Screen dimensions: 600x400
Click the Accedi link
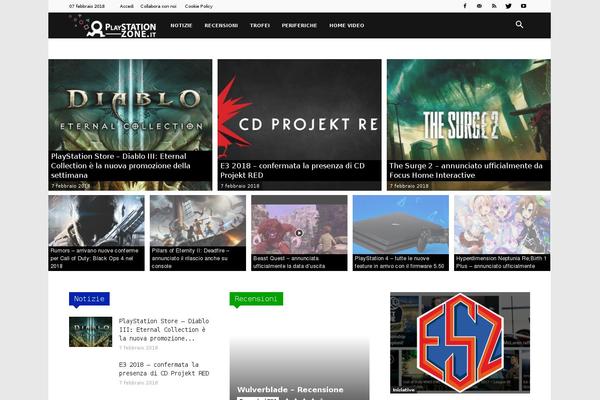pyautogui.click(x=127, y=6)
